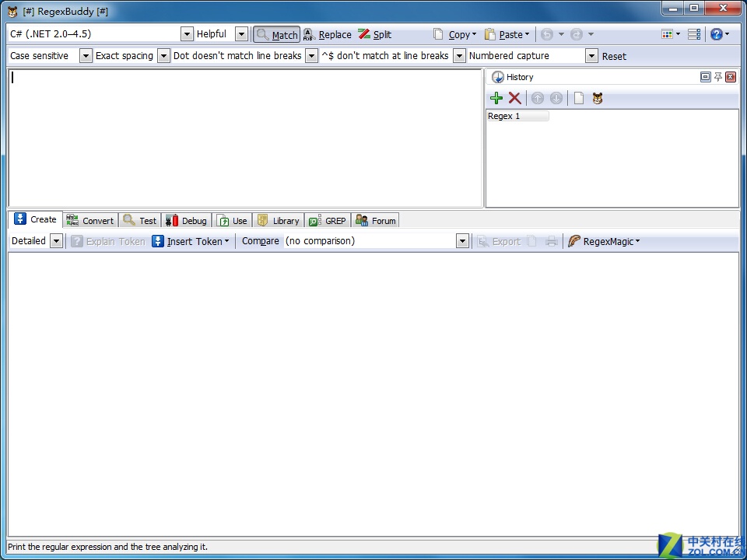Switch to the Library tab
Viewport: 747px width, 560px height.
(279, 221)
